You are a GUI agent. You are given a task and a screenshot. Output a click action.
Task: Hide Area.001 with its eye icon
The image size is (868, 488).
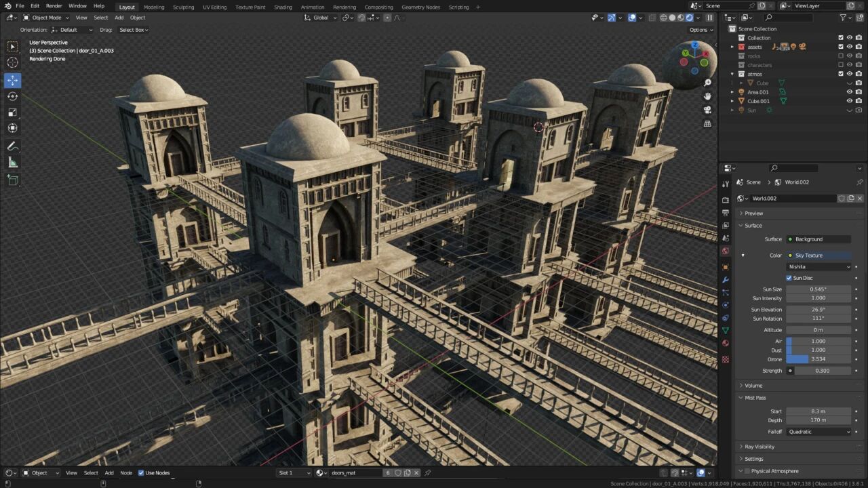(849, 92)
